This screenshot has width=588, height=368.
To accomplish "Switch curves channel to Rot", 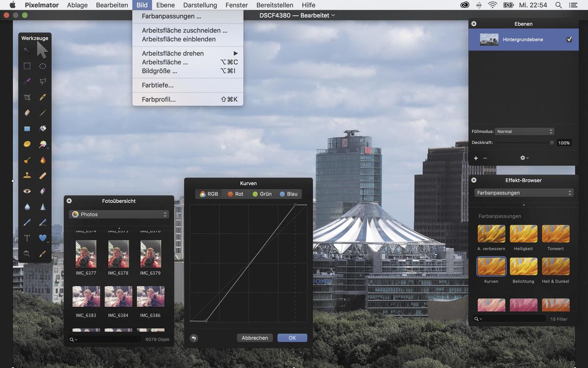I will click(x=235, y=194).
